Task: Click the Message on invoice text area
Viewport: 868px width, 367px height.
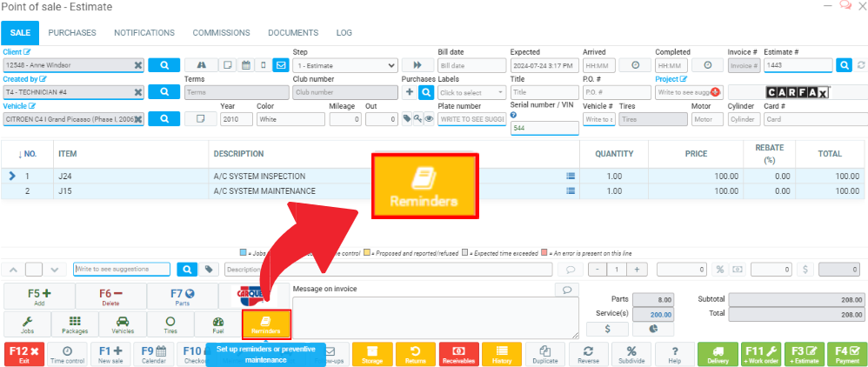Action: click(435, 317)
